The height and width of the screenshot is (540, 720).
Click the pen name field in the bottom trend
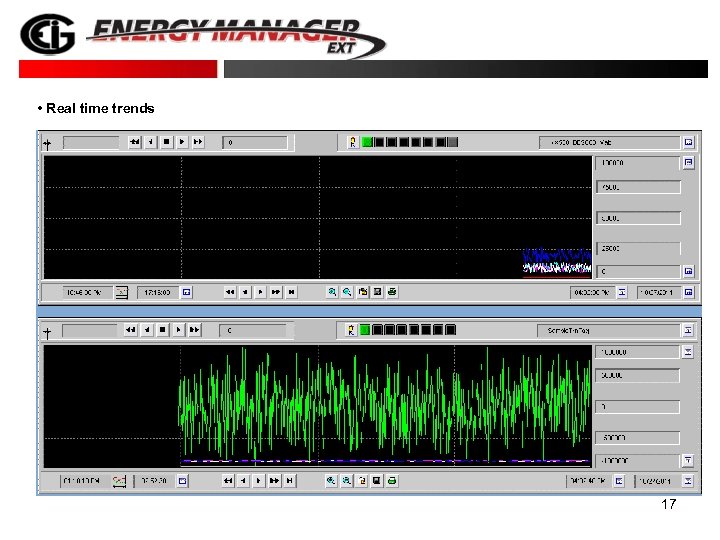pyautogui.click(x=608, y=331)
